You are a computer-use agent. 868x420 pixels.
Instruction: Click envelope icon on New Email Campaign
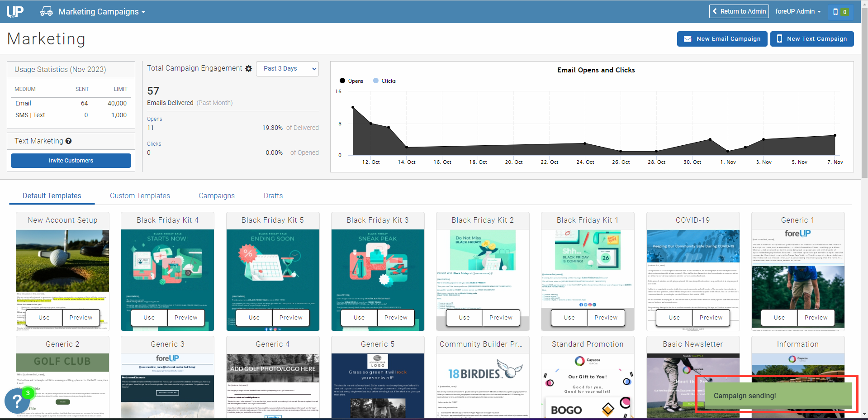click(688, 39)
